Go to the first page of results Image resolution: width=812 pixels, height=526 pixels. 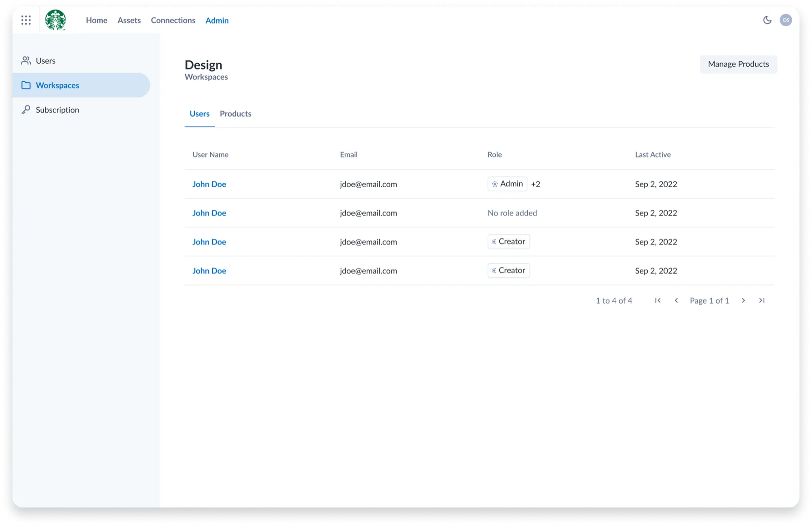658,300
